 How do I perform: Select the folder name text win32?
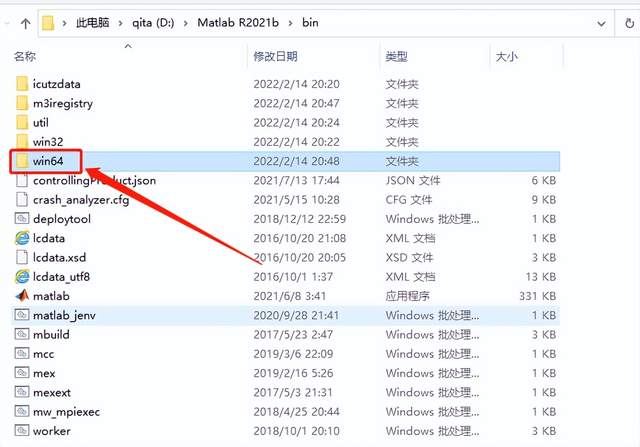click(48, 142)
